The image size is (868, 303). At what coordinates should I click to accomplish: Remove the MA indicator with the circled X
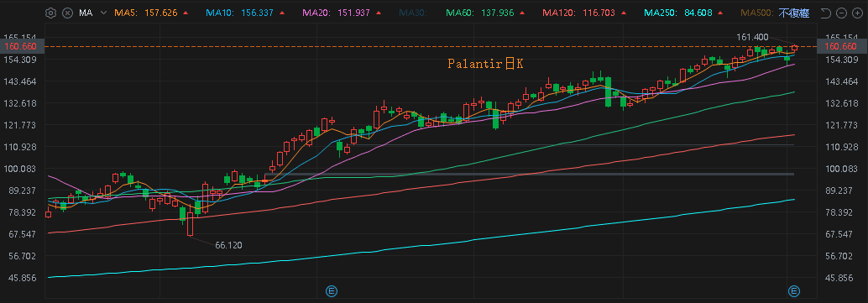click(67, 13)
